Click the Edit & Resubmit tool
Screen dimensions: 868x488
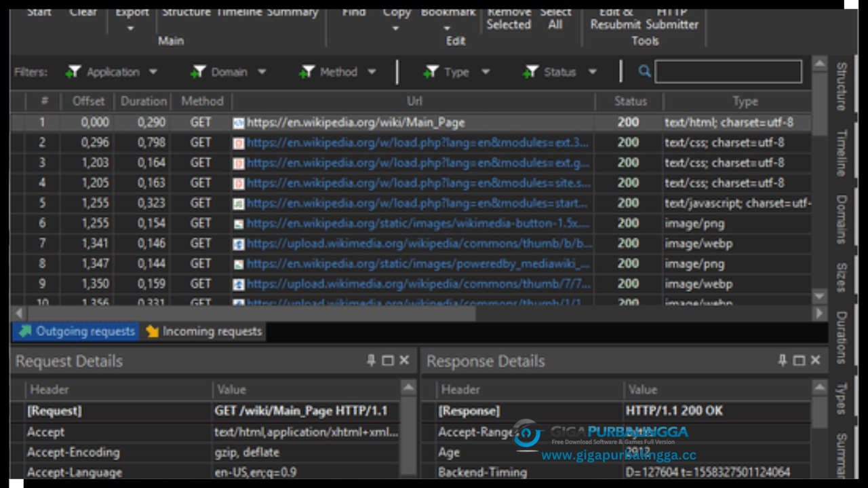616,18
